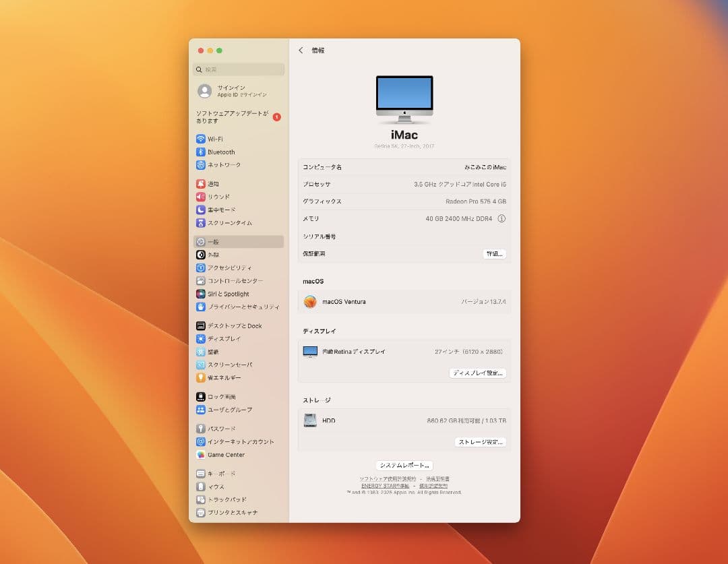
Task: Click the ENERGY STAR compliance link
Action: pyautogui.click(x=385, y=486)
